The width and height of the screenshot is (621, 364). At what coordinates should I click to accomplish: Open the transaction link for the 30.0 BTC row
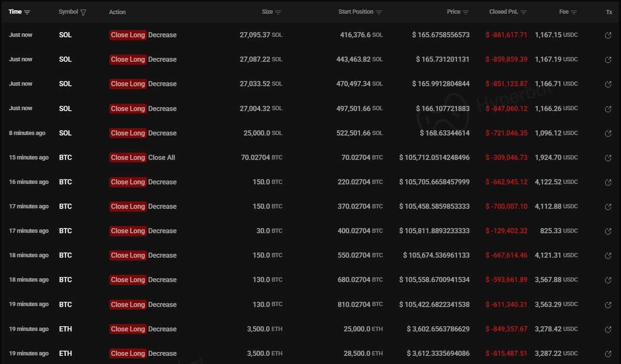tap(608, 231)
